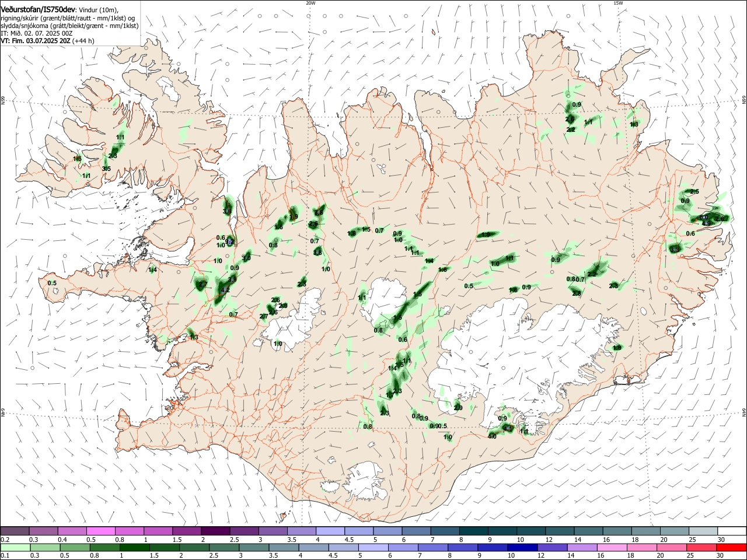
Task: Pick the white swatch labeled 30, upper row
Action: pyautogui.click(x=732, y=531)
